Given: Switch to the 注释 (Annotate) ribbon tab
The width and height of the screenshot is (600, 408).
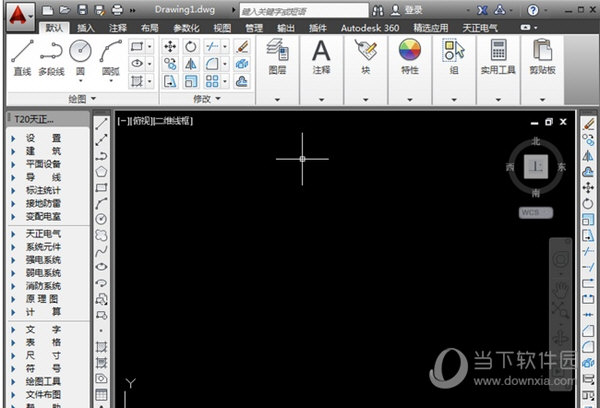Looking at the screenshot, I should pyautogui.click(x=117, y=28).
